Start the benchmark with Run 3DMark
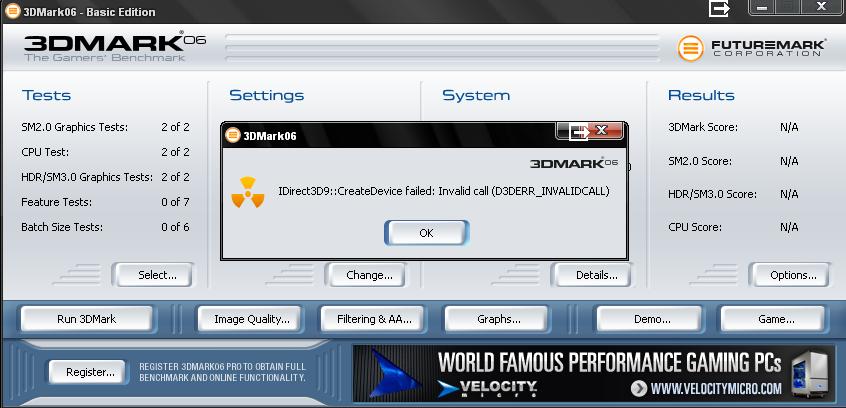Screen dimensions: 846x408 tap(86, 319)
